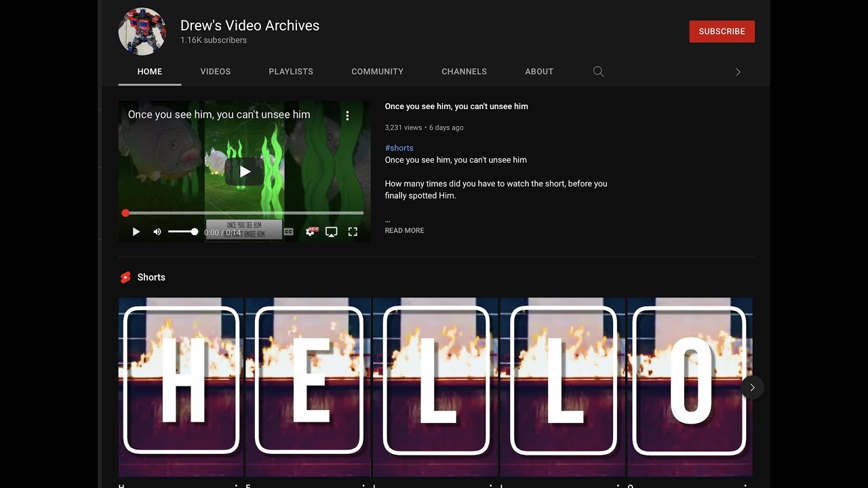This screenshot has height=488, width=868.
Task: Click the channel name Drew's Video Archives
Action: [250, 25]
